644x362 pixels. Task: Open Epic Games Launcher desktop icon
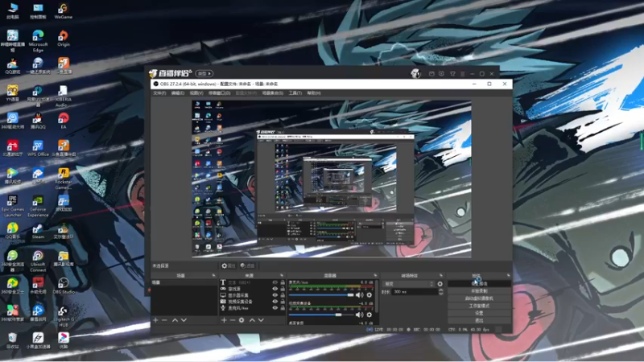12,206
